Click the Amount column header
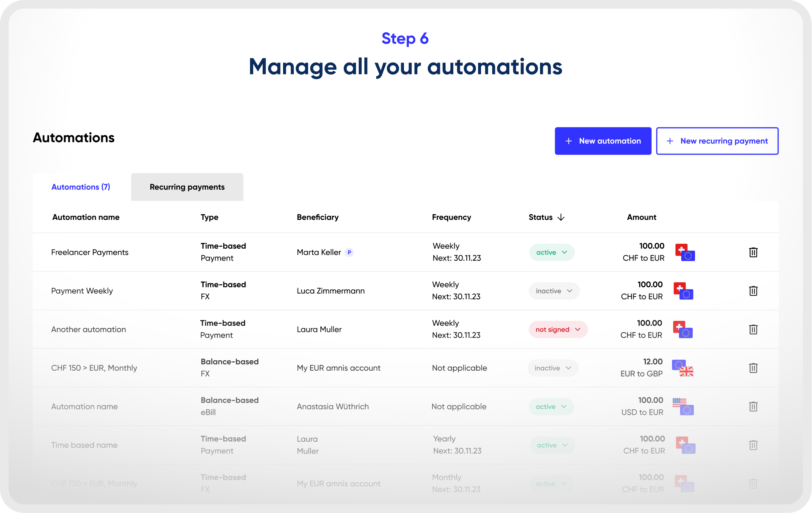Image resolution: width=812 pixels, height=513 pixels. click(x=641, y=217)
